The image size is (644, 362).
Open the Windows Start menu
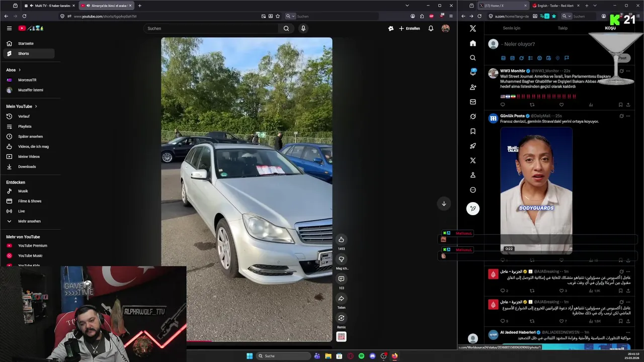pyautogui.click(x=250, y=356)
